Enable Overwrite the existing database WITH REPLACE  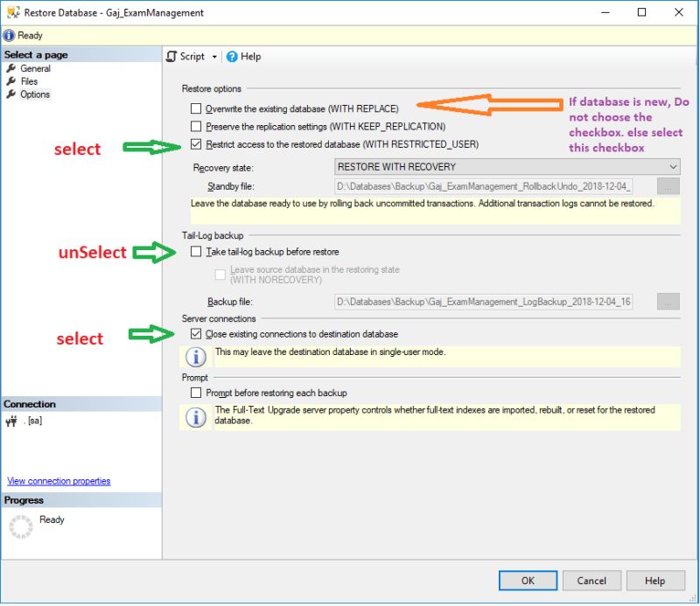pos(198,109)
